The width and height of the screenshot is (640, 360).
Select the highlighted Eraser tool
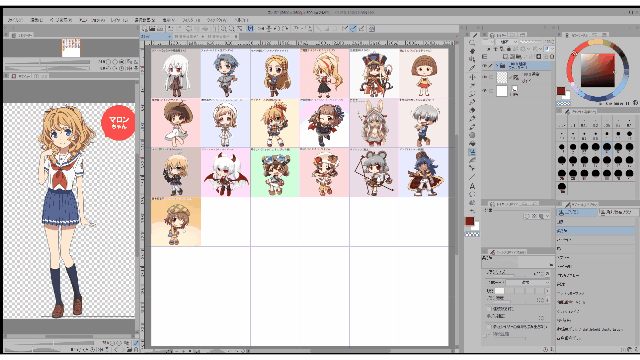pos(472,152)
